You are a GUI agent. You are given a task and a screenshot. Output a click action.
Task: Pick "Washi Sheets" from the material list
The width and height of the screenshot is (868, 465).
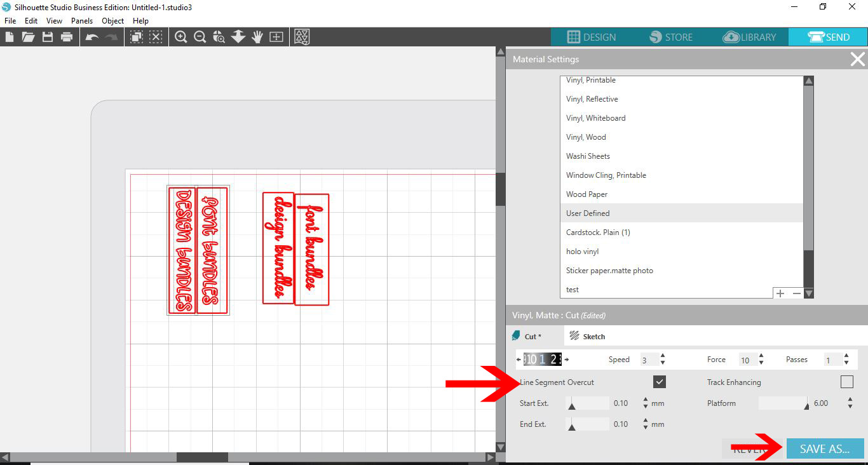(x=682, y=156)
